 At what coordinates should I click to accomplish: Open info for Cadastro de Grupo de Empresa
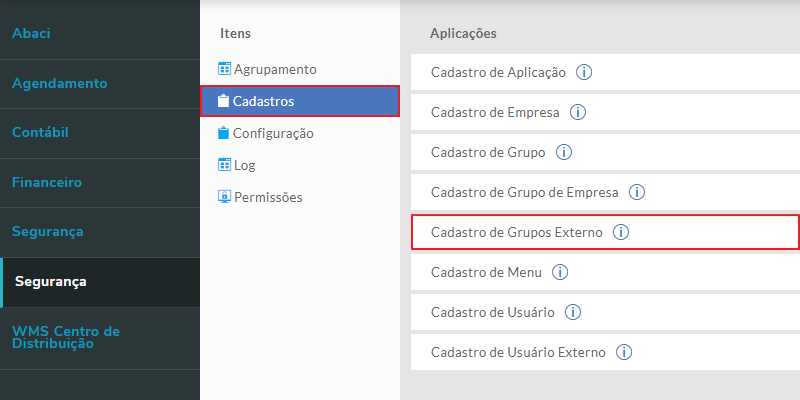tap(637, 192)
